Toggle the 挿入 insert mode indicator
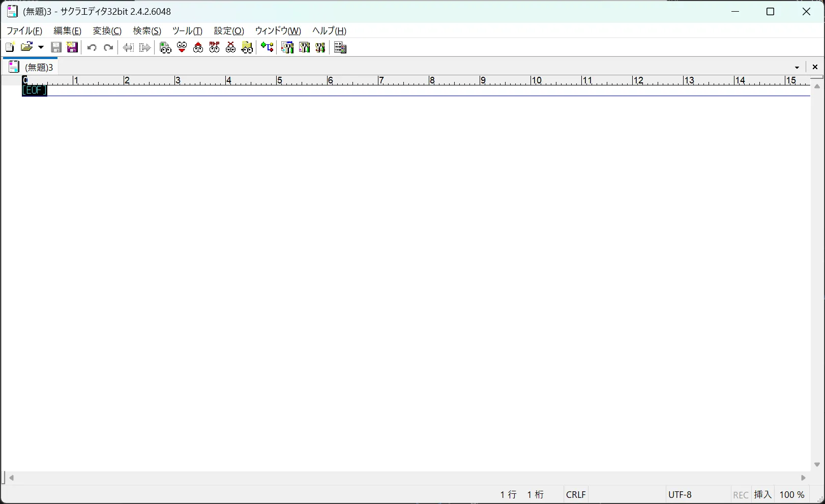This screenshot has width=825, height=504. 763,494
